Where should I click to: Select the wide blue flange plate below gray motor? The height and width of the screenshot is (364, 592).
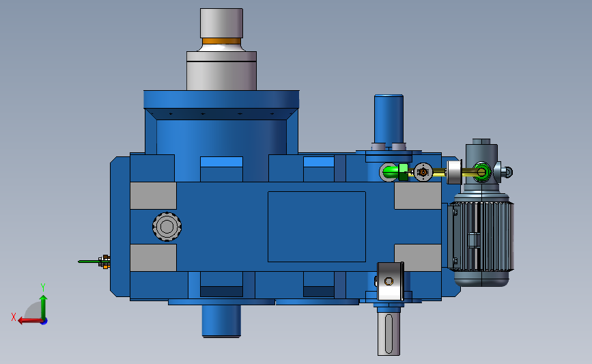pyautogui.click(x=221, y=99)
